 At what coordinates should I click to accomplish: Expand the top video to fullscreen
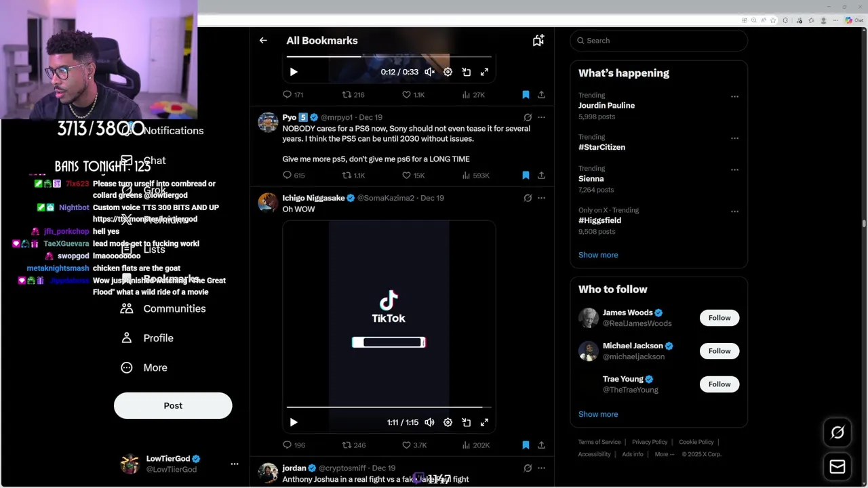[484, 72]
